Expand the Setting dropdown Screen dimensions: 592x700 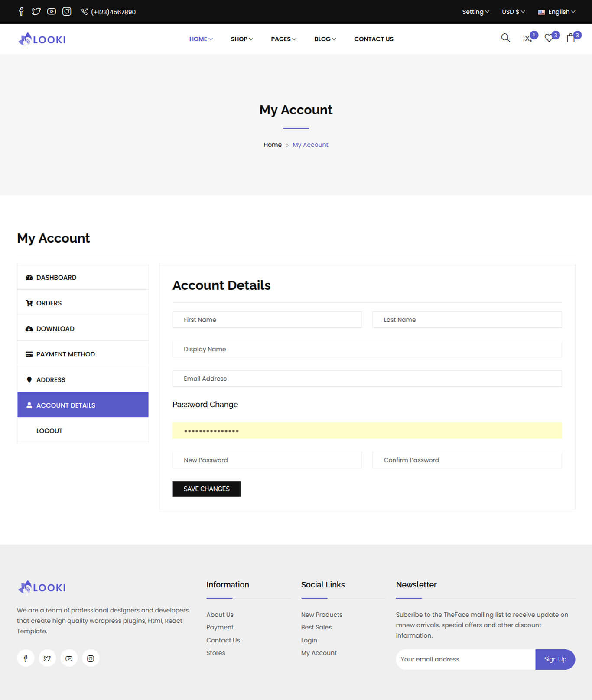click(x=475, y=12)
